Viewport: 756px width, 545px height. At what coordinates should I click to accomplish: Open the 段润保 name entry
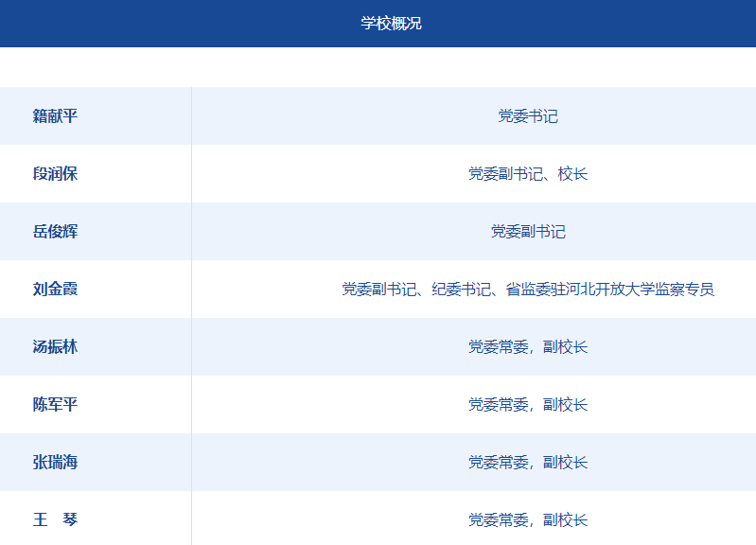click(x=55, y=174)
